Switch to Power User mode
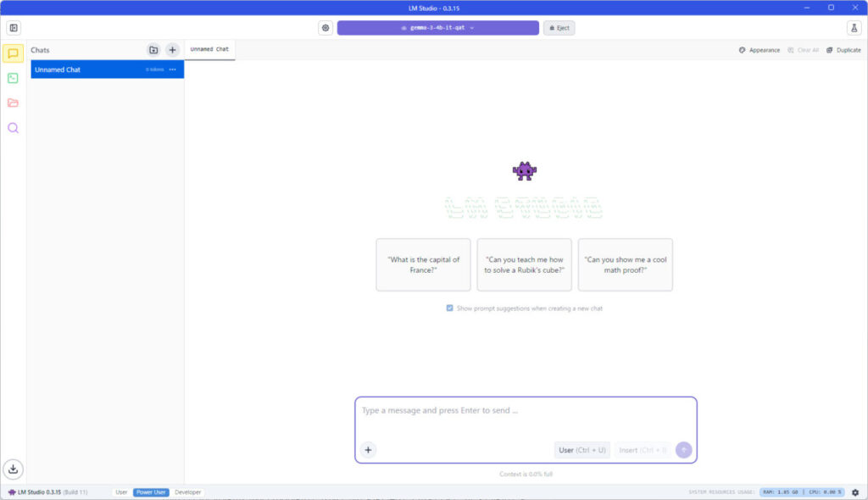 tap(151, 492)
